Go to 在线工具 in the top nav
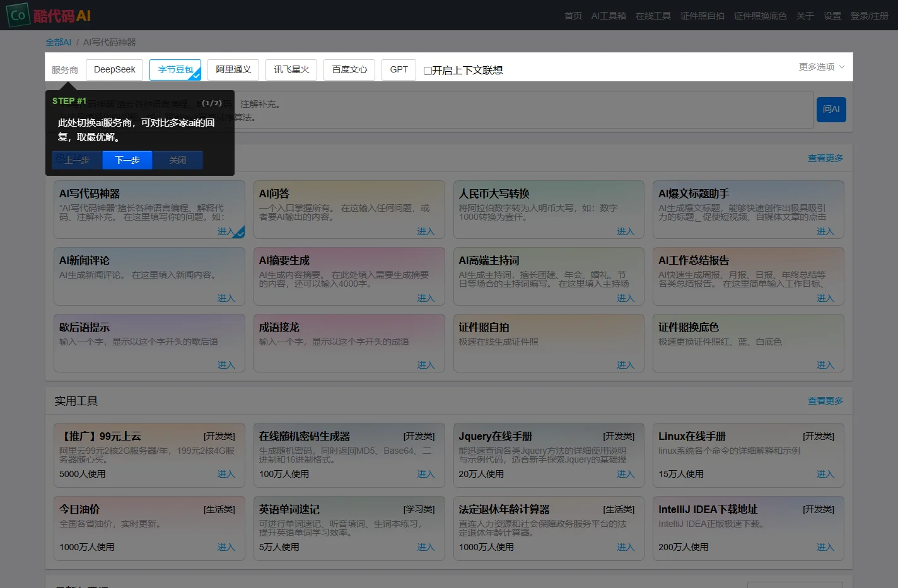898x588 pixels. click(x=653, y=16)
